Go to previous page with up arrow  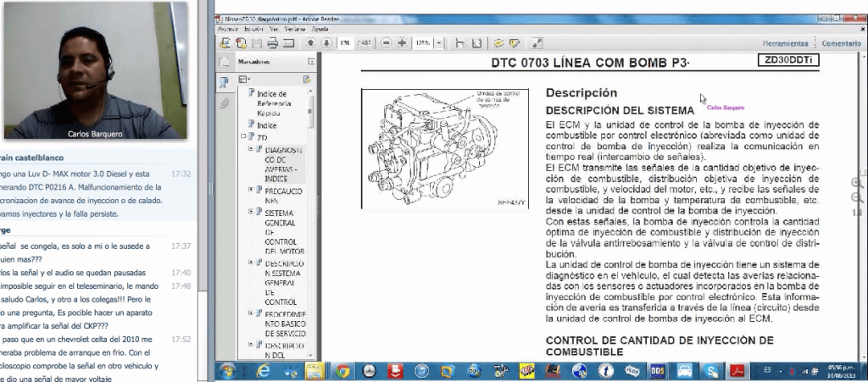(x=310, y=42)
